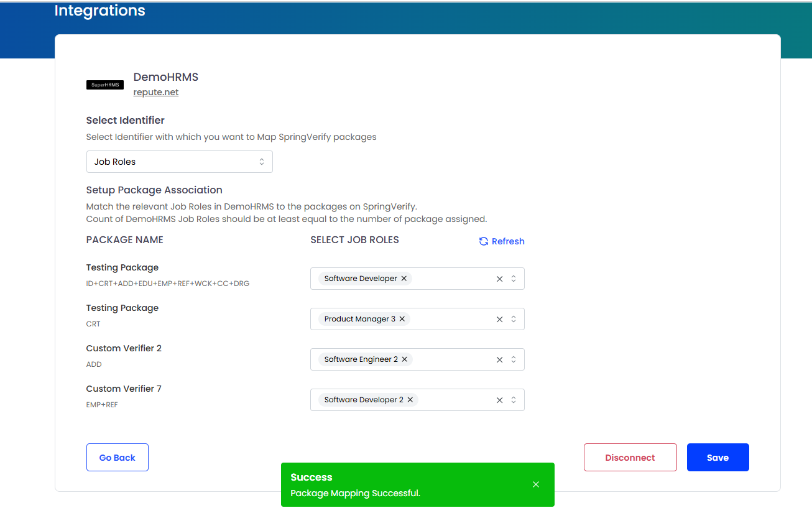Remove the Software Developer 2 tag chip

pyautogui.click(x=410, y=400)
